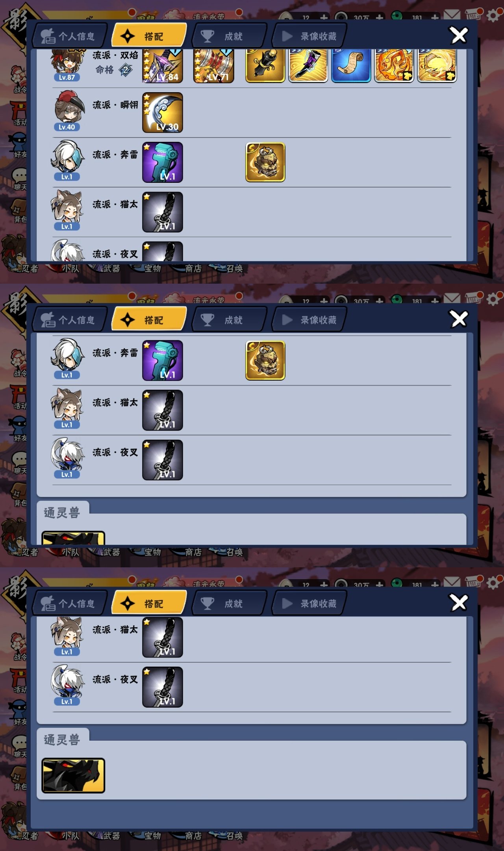Select the LV.84 purple blade weapon
Image resolution: width=504 pixels, height=851 pixels.
pyautogui.click(x=163, y=66)
